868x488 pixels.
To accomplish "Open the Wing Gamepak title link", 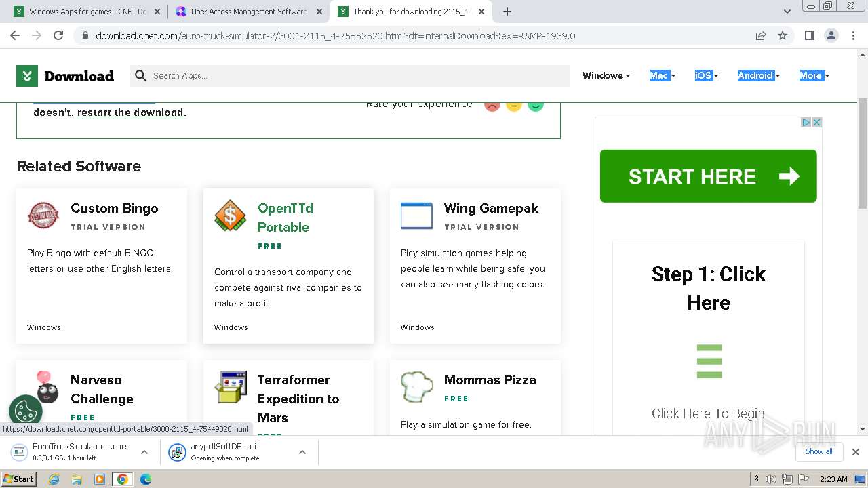I will 491,208.
